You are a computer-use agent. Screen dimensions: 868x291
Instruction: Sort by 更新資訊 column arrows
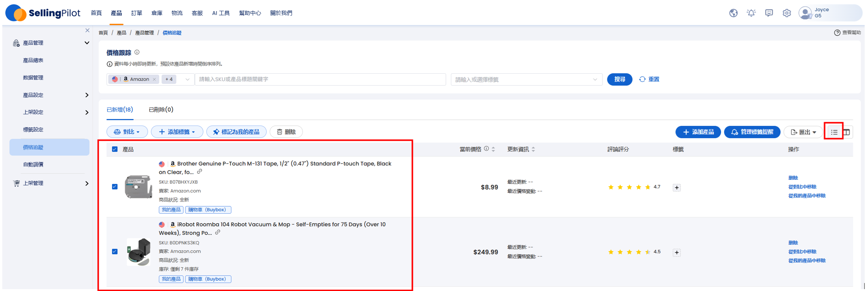click(533, 149)
